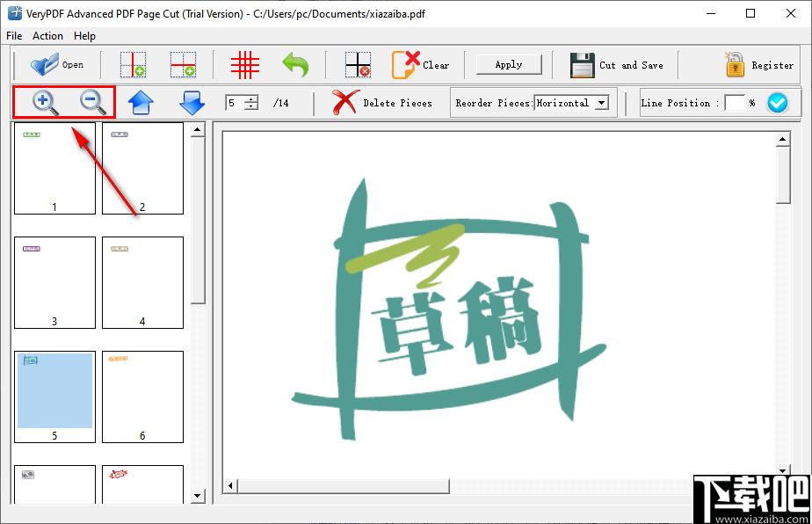Select page 2 thumbnail
This screenshot has width=812, height=524.
click(x=142, y=168)
